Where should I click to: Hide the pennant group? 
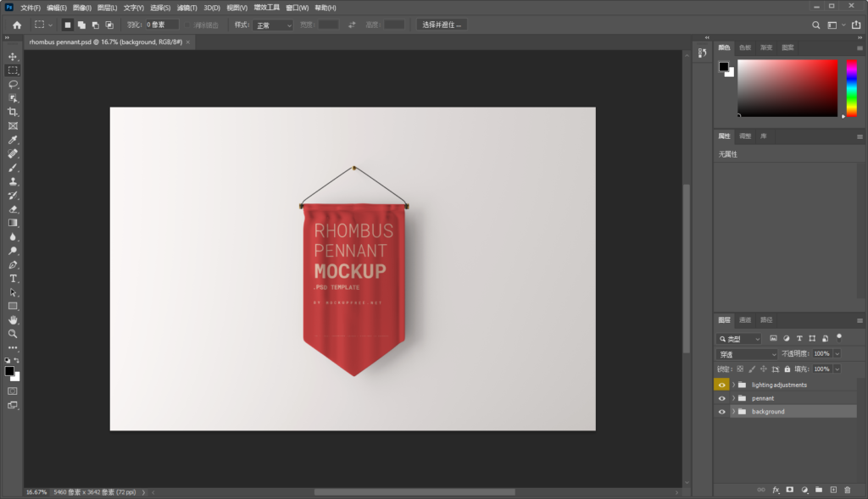722,398
